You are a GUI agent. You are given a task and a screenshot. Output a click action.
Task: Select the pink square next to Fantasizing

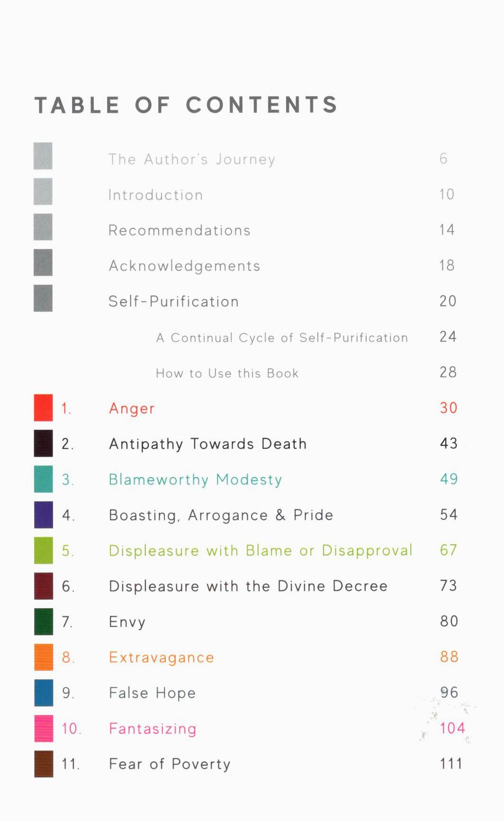[43, 728]
